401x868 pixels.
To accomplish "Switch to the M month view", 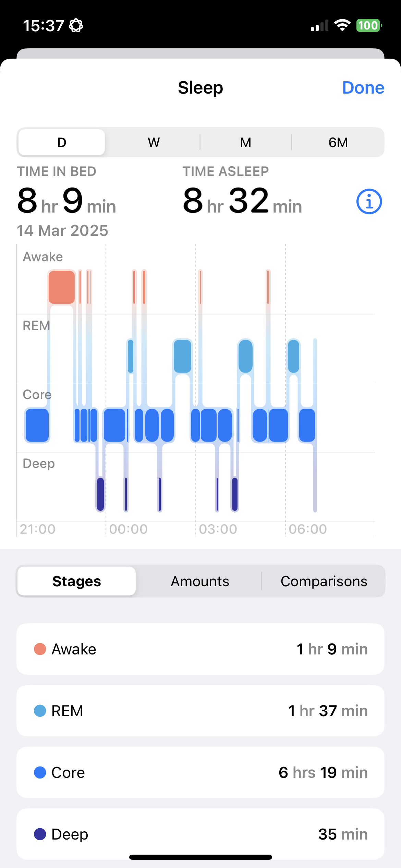I will coord(245,142).
